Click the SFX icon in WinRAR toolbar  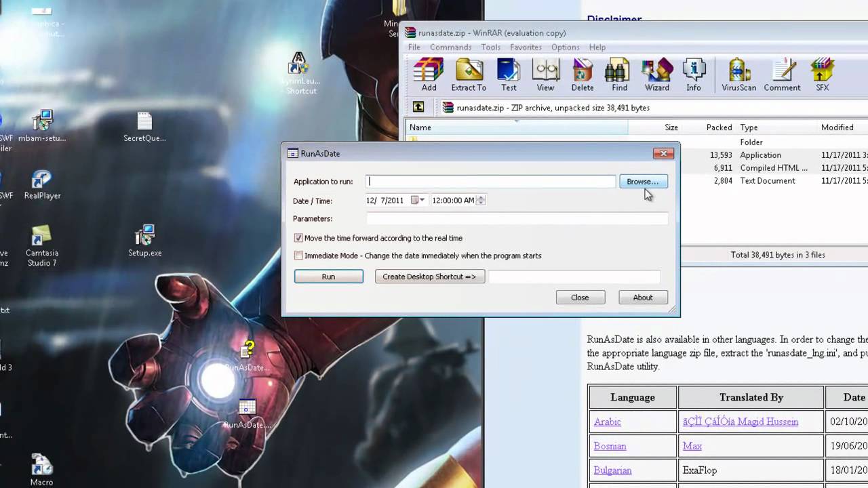[x=822, y=75]
